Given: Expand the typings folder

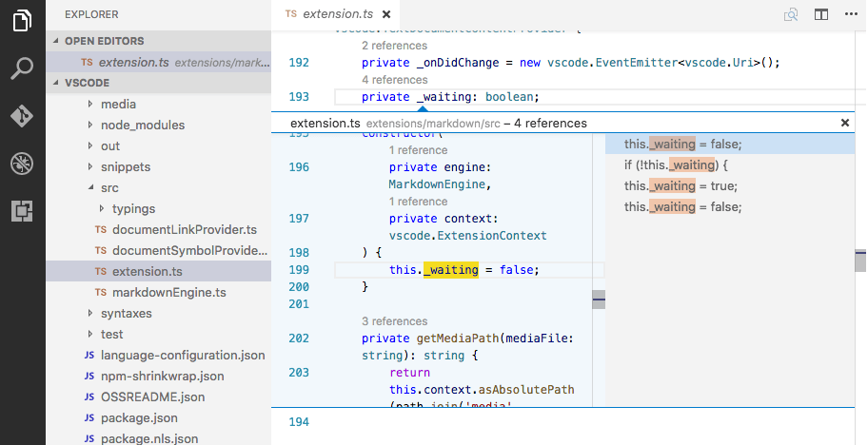Looking at the screenshot, I should coord(101,209).
